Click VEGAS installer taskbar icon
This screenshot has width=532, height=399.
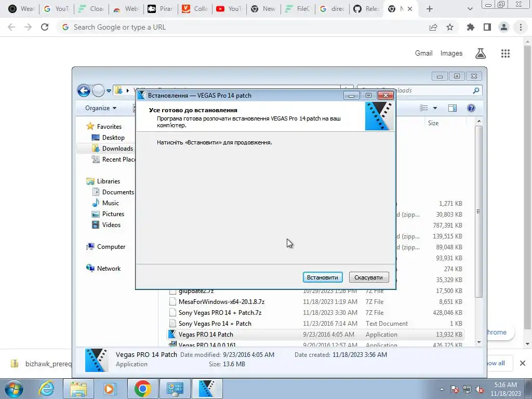click(x=207, y=389)
